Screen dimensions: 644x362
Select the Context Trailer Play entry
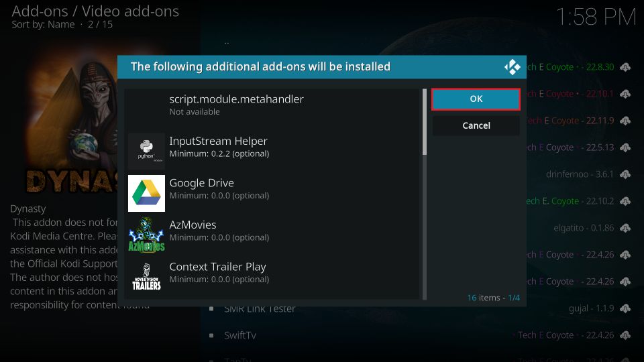click(x=273, y=277)
